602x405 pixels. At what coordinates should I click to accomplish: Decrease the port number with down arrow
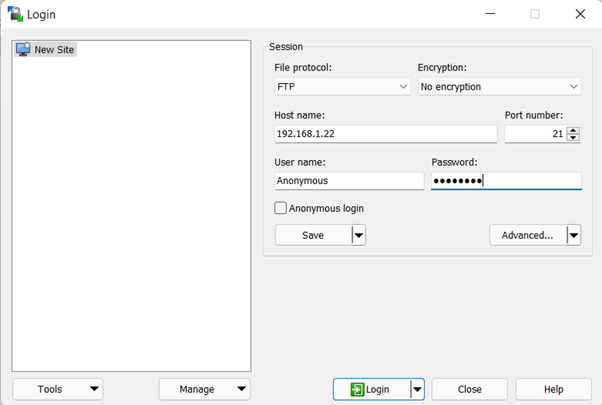[573, 138]
